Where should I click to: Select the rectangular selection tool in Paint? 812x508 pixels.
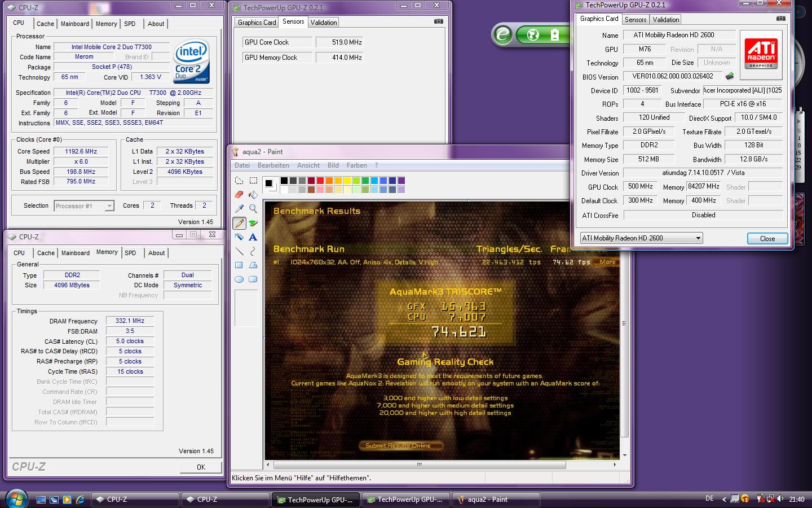tap(253, 181)
